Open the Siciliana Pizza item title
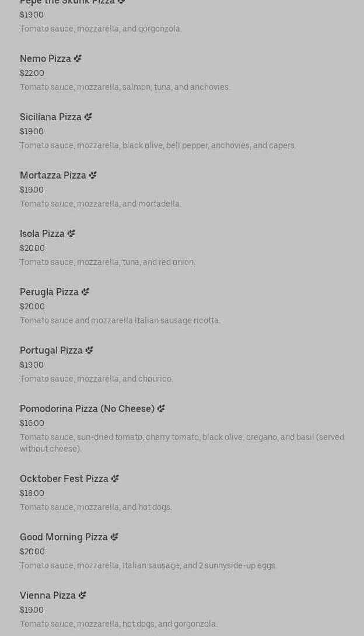The height and width of the screenshot is (636, 364). pyautogui.click(x=51, y=117)
